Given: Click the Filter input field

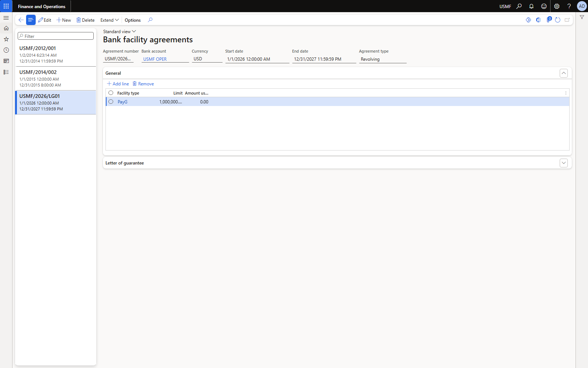Looking at the screenshot, I should (56, 36).
